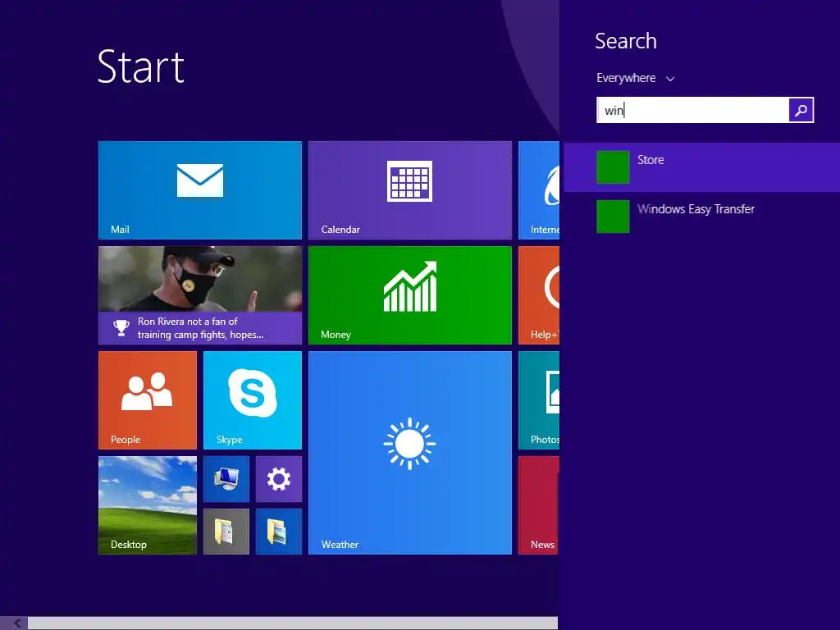Click the left scroll arrow at bottom
This screenshot has height=630, width=840.
coord(16,623)
